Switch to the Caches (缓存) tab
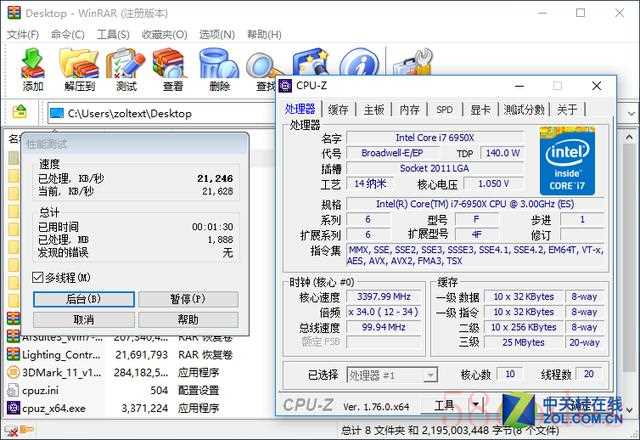640x440 pixels. (338, 109)
